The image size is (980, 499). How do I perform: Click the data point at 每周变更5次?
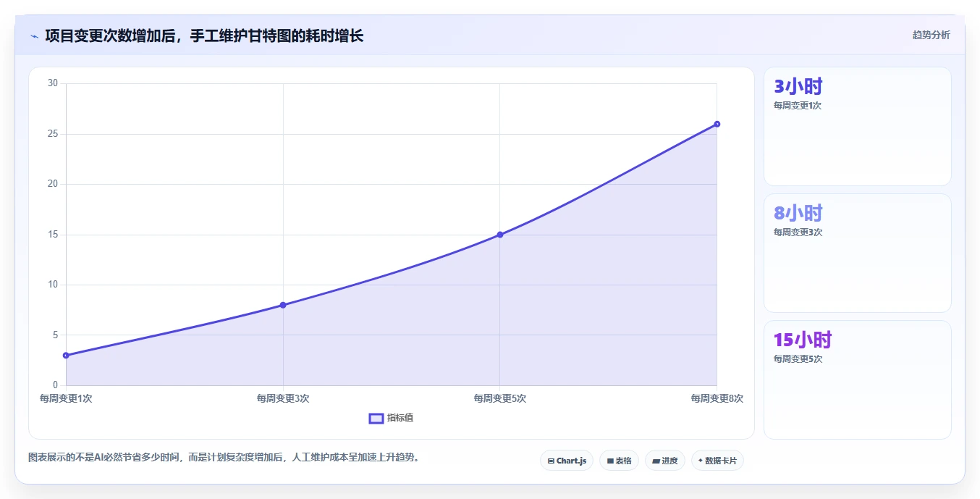point(500,235)
